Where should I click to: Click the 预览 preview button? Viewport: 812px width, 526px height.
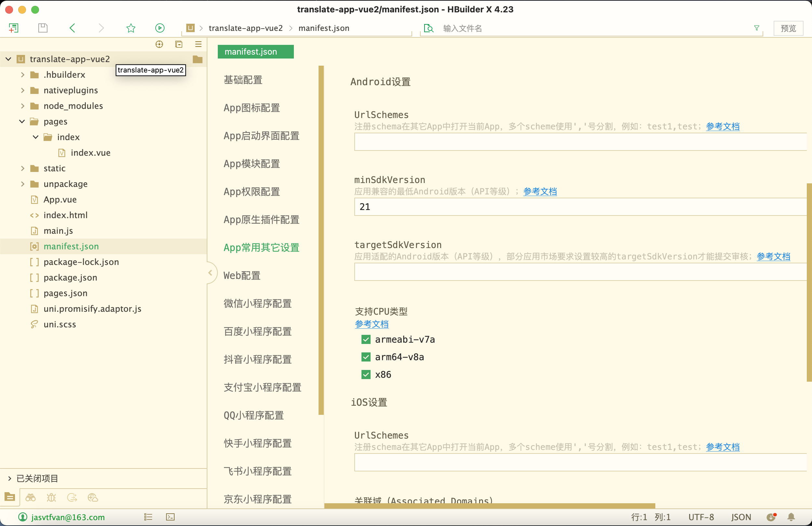point(788,28)
